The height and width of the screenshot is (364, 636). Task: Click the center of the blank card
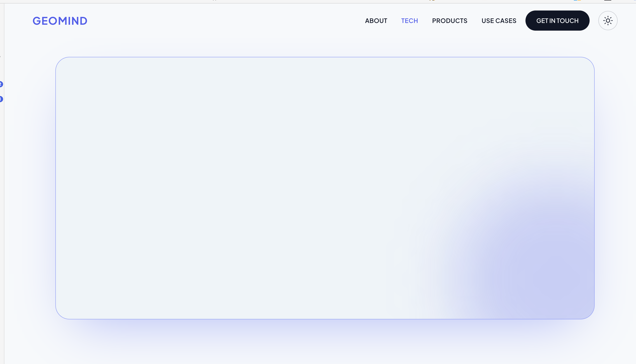[x=325, y=188]
